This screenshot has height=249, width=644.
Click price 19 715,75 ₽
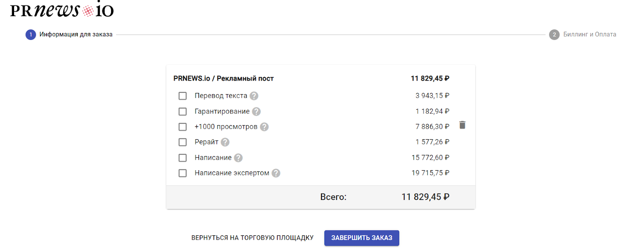coord(430,173)
